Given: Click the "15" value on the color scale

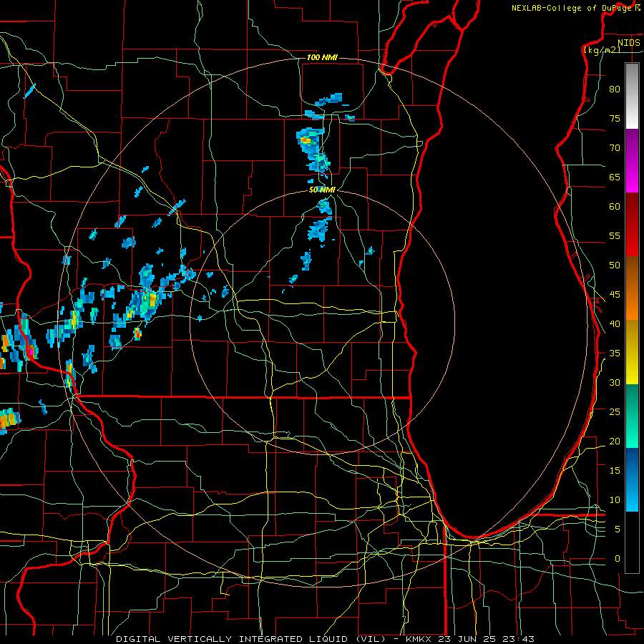Looking at the screenshot, I should (x=615, y=471).
